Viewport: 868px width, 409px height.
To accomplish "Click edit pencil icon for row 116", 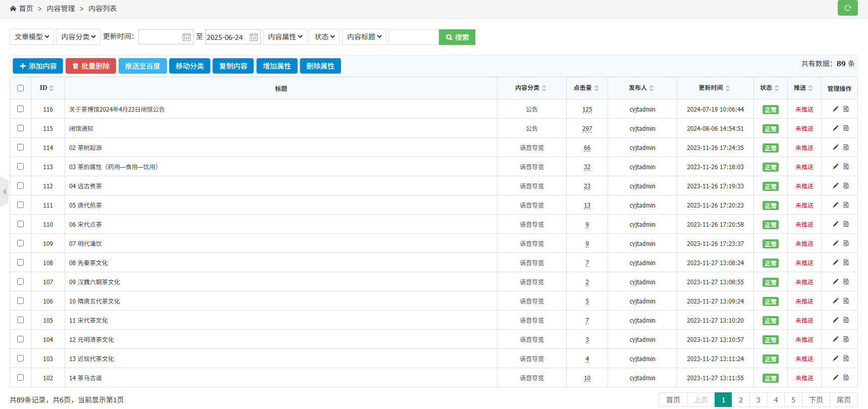I will (835, 109).
